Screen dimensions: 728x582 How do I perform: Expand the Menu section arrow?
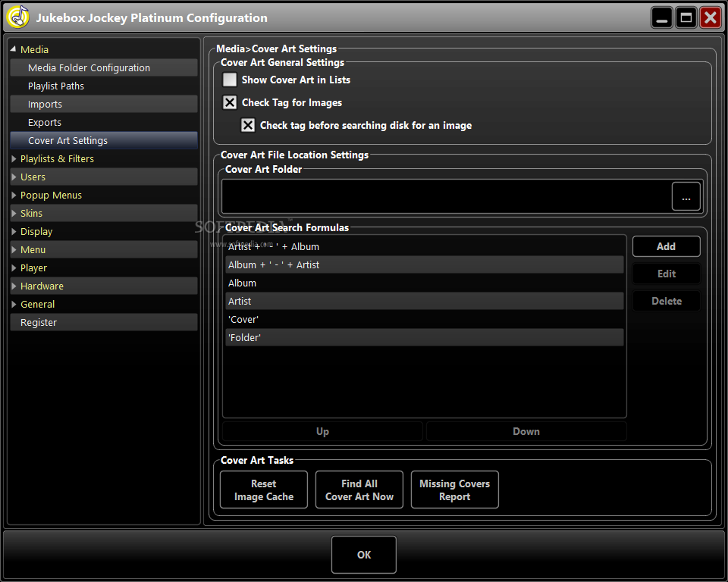click(x=14, y=249)
